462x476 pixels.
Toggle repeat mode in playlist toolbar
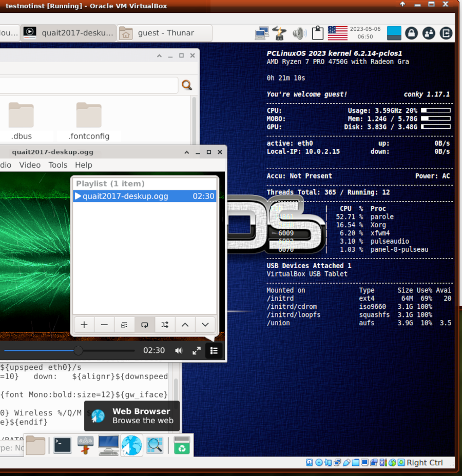tap(145, 325)
